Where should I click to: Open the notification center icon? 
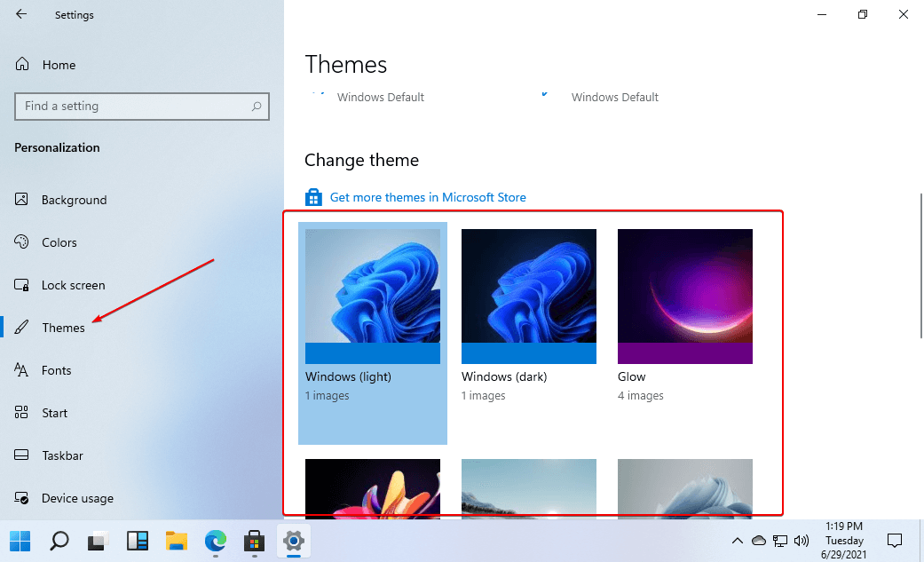pyautogui.click(x=895, y=540)
